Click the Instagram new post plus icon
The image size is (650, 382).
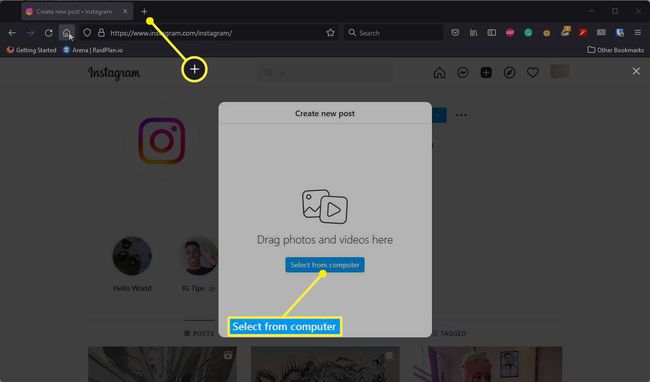pyautogui.click(x=486, y=73)
